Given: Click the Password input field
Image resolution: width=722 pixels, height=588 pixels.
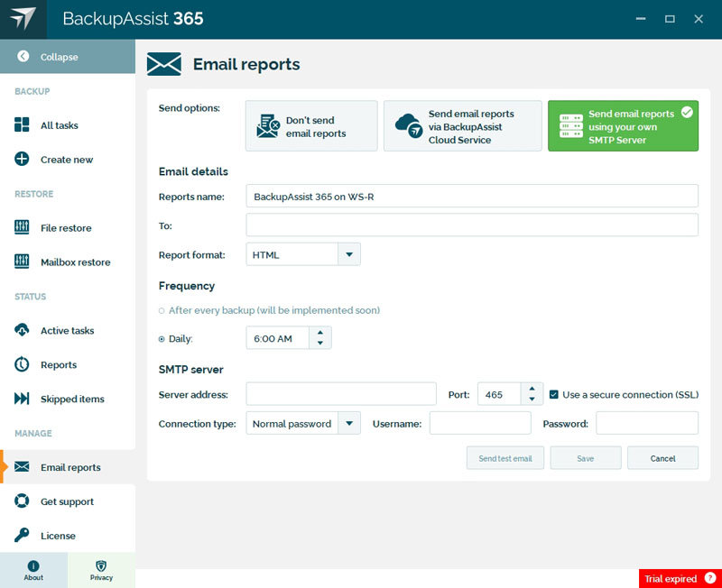Looking at the screenshot, I should click(x=647, y=423).
